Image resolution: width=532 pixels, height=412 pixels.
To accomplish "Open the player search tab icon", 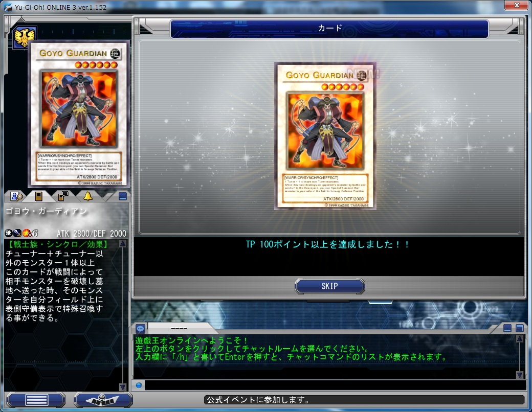I will pyautogui.click(x=16, y=196).
